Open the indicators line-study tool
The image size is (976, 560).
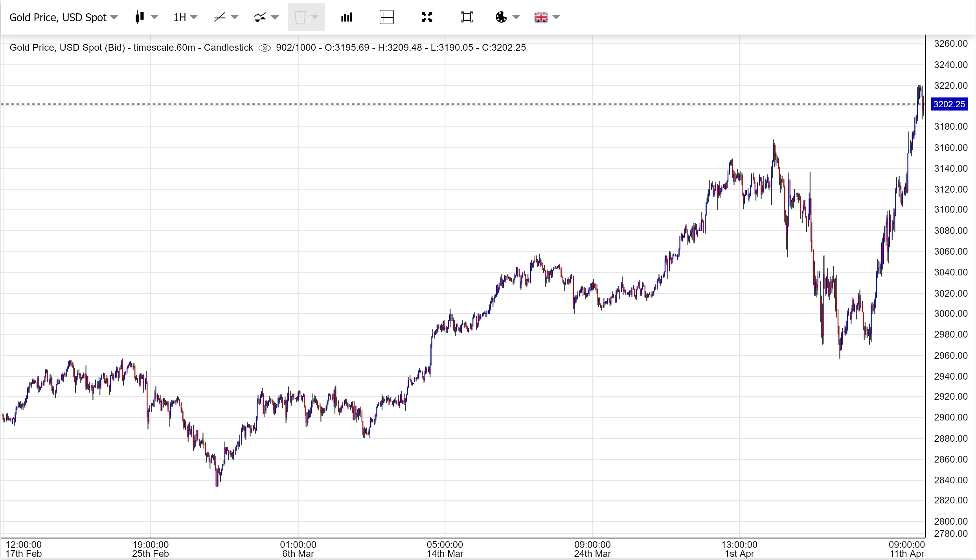260,17
